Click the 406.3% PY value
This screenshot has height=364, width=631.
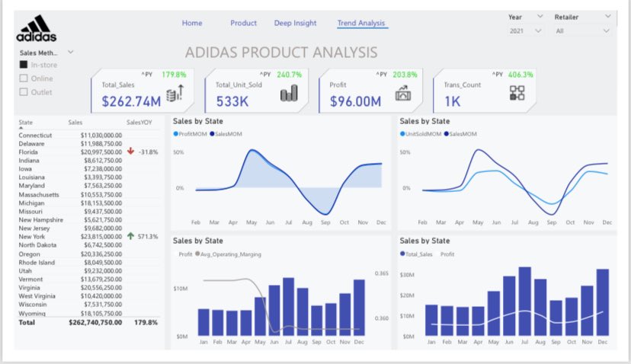point(520,75)
